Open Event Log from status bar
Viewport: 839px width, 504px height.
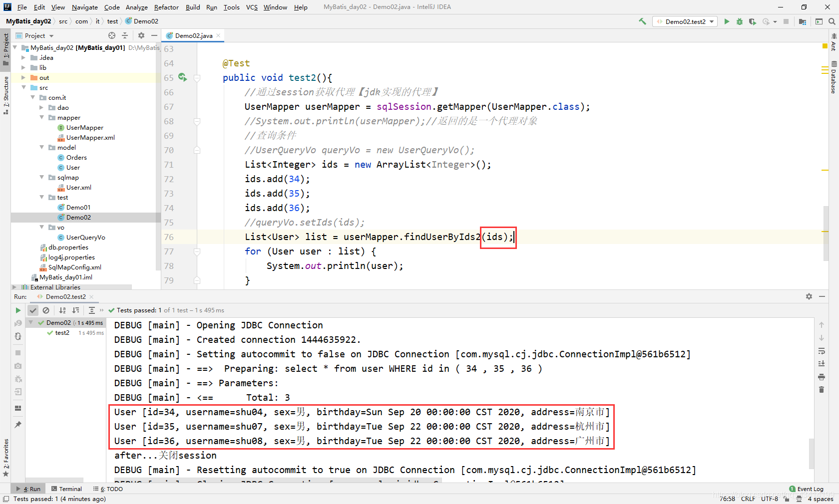[x=807, y=489]
